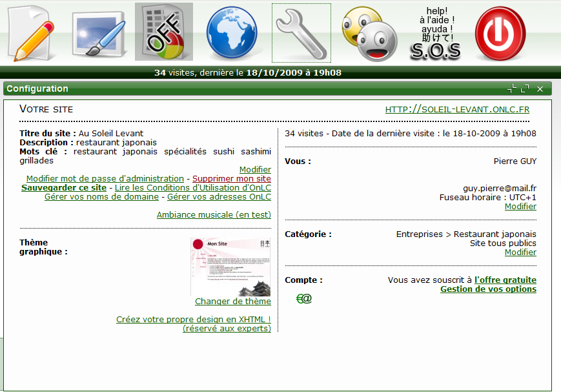Viewport: 561px width, 392px height.
Task: Open the graphic design paintbrush icon
Action: 99,34
